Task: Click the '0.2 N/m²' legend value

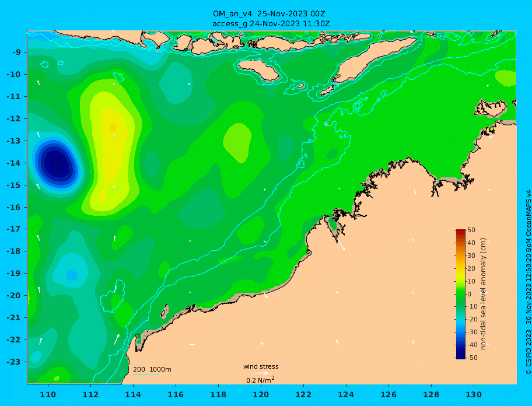Action: click(260, 380)
